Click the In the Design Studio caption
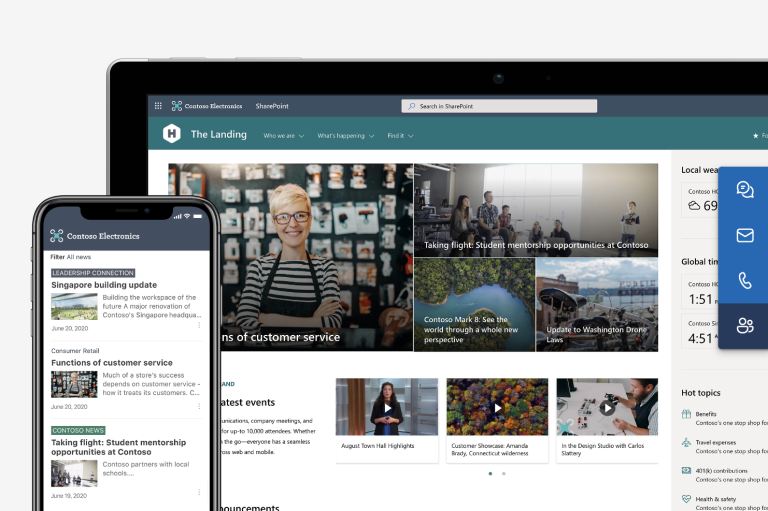 pyautogui.click(x=602, y=449)
